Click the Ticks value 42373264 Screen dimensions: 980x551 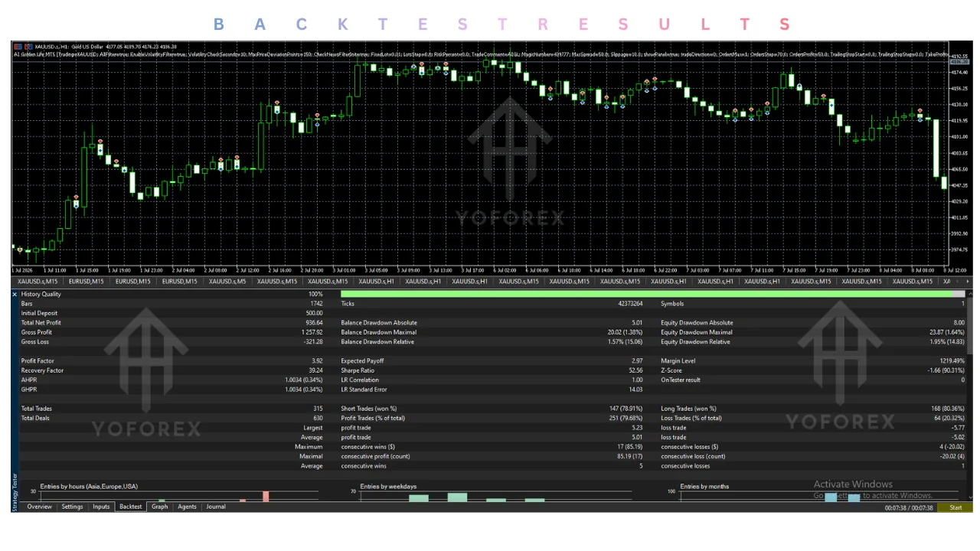click(629, 304)
